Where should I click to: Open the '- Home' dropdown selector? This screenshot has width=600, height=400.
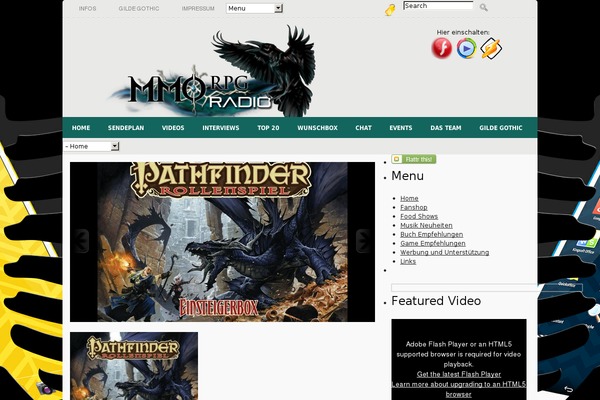[91, 146]
